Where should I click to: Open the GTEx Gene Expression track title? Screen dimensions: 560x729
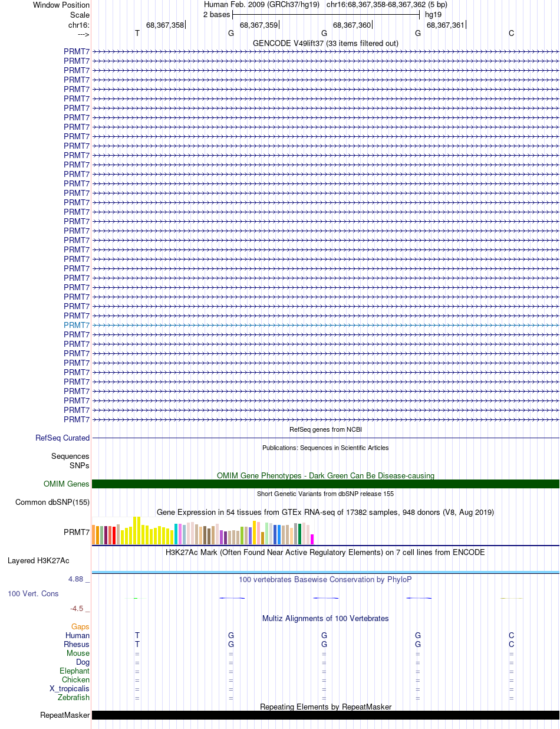325,512
